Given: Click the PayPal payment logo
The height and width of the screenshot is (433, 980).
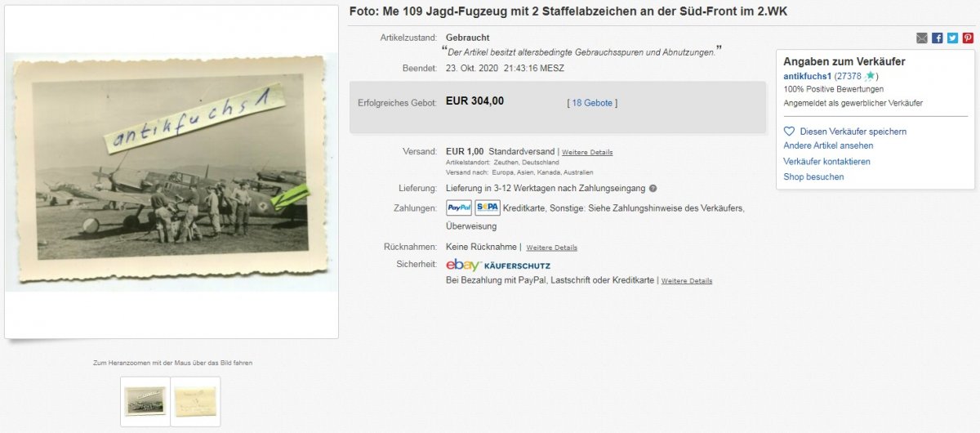Looking at the screenshot, I should pyautogui.click(x=459, y=208).
